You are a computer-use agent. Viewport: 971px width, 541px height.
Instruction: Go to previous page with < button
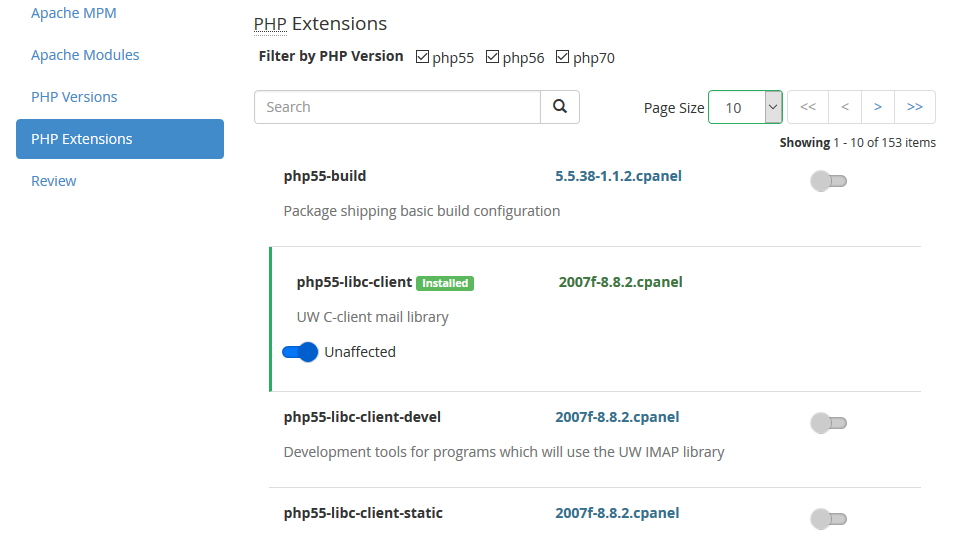(x=845, y=107)
